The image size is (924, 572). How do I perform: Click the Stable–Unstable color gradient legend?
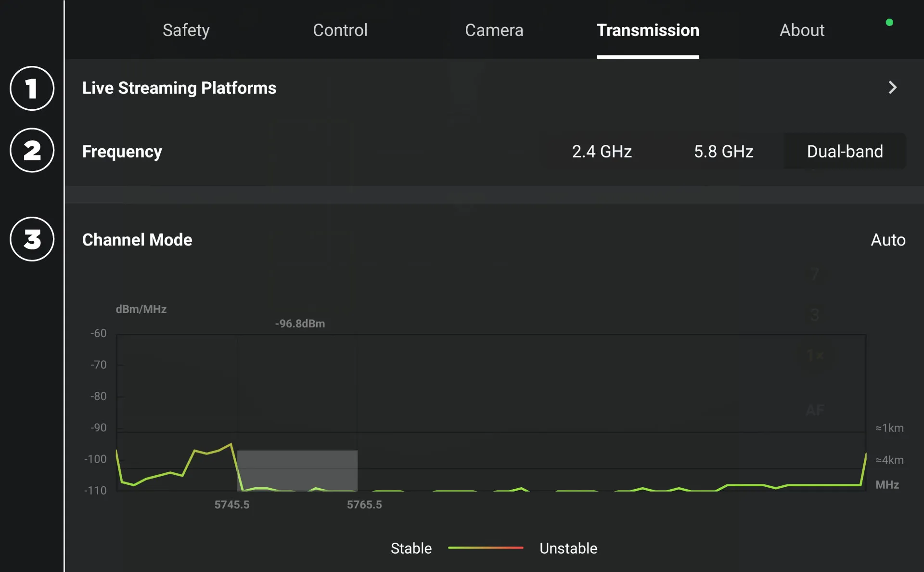click(x=486, y=547)
